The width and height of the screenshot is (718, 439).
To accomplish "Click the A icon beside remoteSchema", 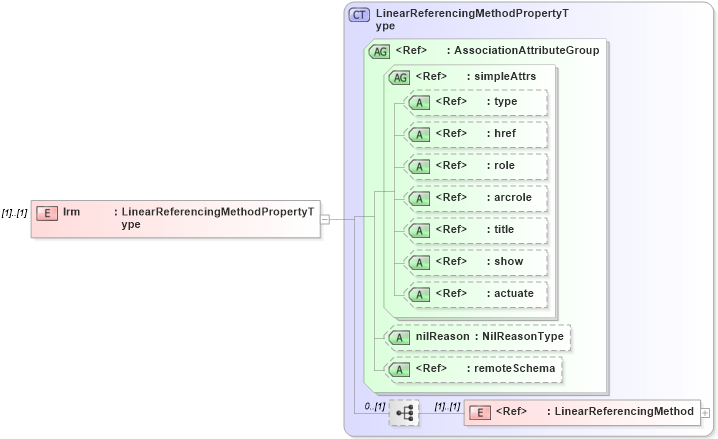I will [399, 370].
